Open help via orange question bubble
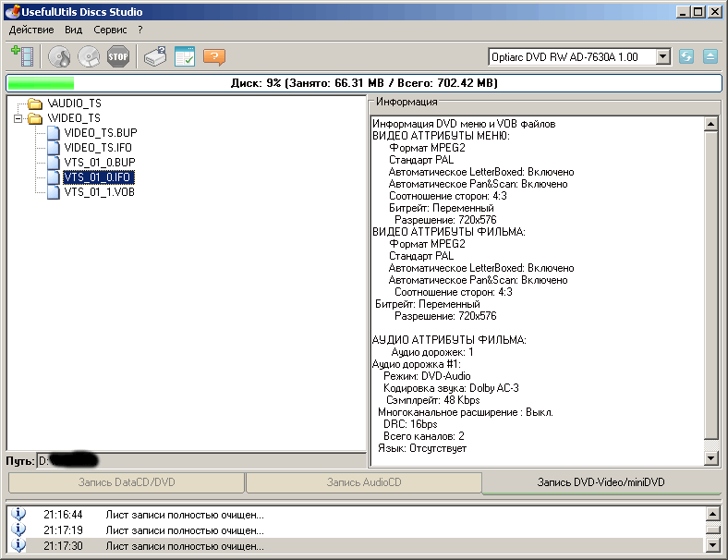 [214, 56]
